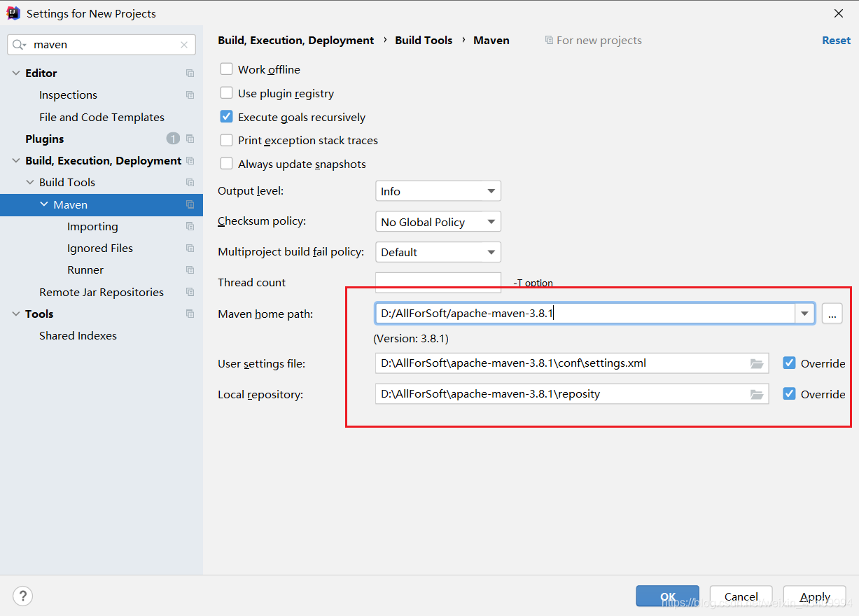The image size is (859, 616).
Task: Open the Output level dropdown
Action: [x=438, y=191]
